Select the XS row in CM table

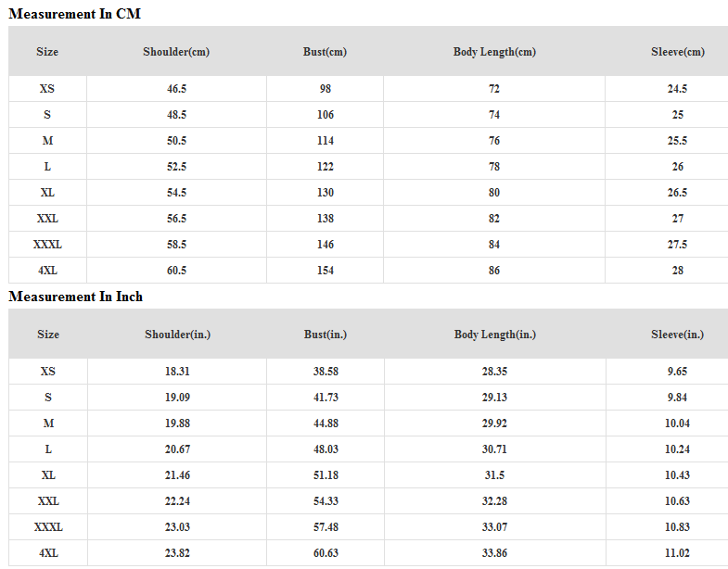47,89
